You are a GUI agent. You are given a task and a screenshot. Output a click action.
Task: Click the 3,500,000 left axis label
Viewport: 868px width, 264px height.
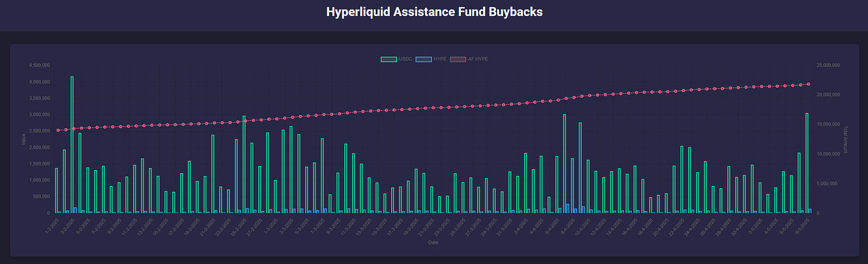pyautogui.click(x=40, y=98)
